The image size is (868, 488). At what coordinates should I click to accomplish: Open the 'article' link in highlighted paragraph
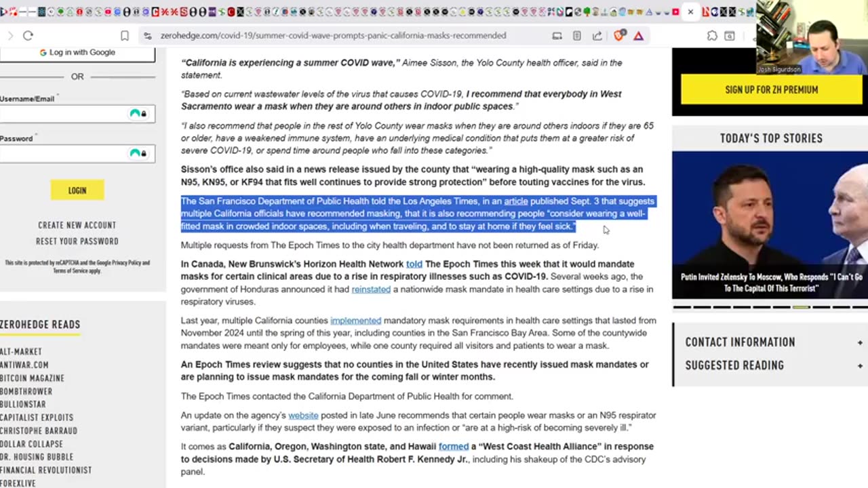pos(516,201)
